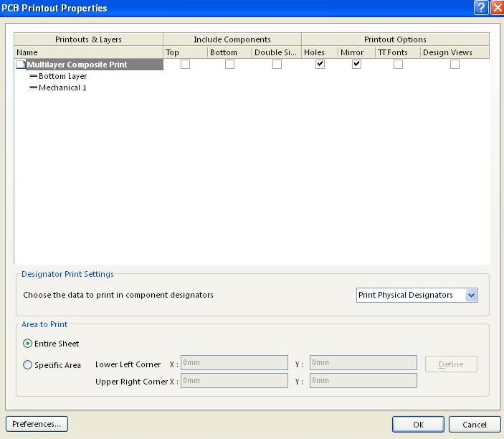Image resolution: width=504 pixels, height=439 pixels.
Task: Select the Mechanical 1 tree item
Action: pos(62,88)
